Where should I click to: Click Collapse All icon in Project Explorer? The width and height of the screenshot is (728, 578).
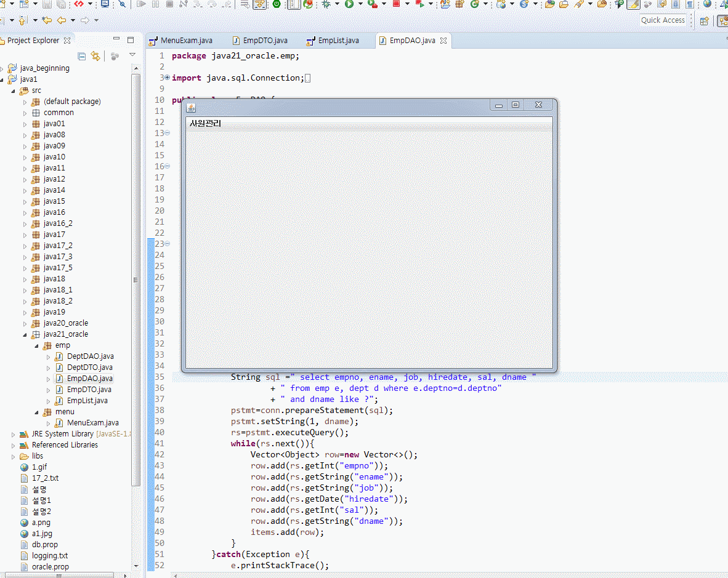click(82, 57)
